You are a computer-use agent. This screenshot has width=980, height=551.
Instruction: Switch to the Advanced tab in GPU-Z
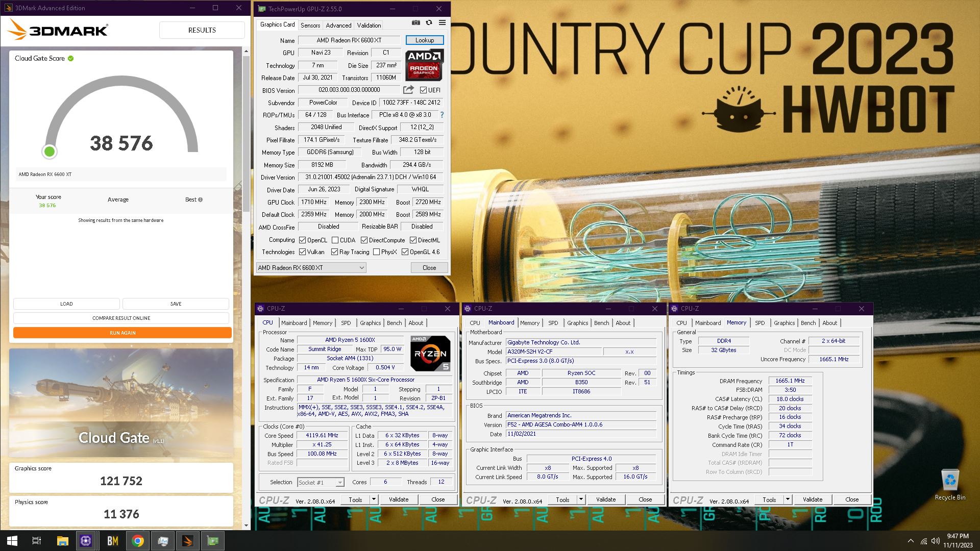pyautogui.click(x=338, y=26)
